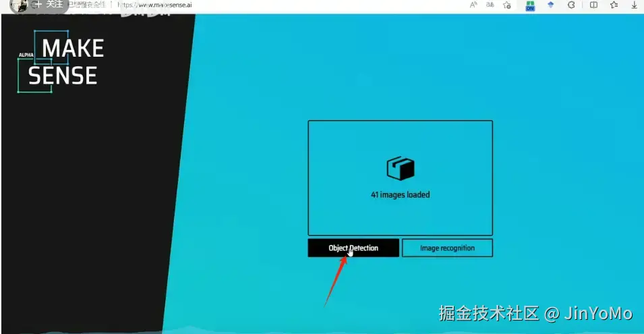Image resolution: width=644 pixels, height=334 pixels.
Task: Click the Object Detection button
Action: click(353, 248)
